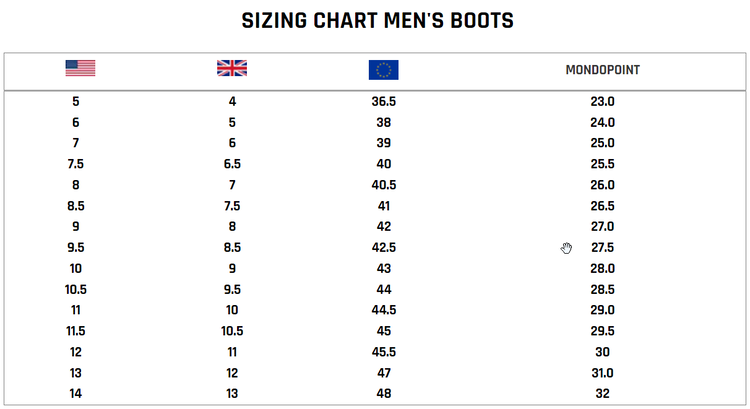Click EU size 36.5 in first row
750x409 pixels.
[384, 102]
